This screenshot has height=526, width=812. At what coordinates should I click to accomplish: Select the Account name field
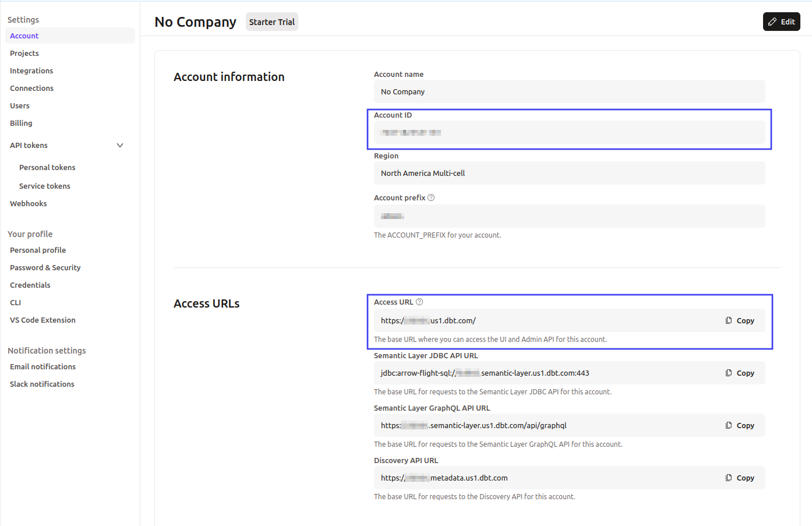pyautogui.click(x=569, y=91)
